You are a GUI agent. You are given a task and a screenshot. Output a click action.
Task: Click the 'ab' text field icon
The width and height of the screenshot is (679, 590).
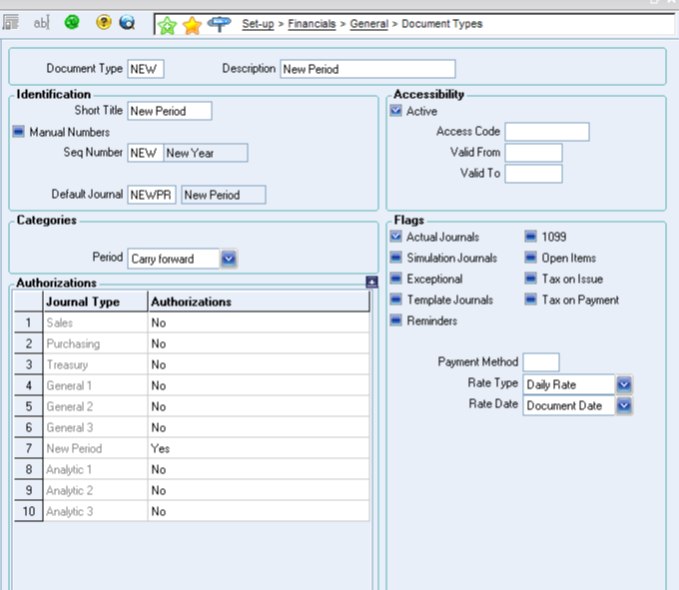click(x=42, y=22)
